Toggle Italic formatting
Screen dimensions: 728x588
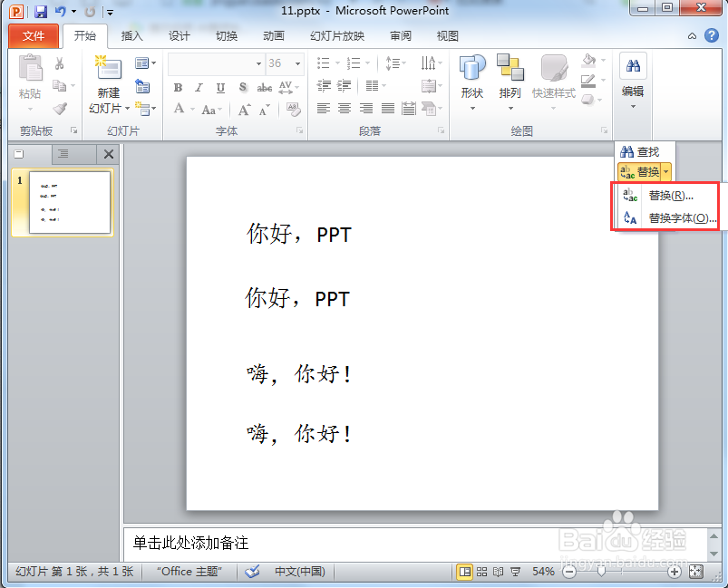click(x=199, y=87)
